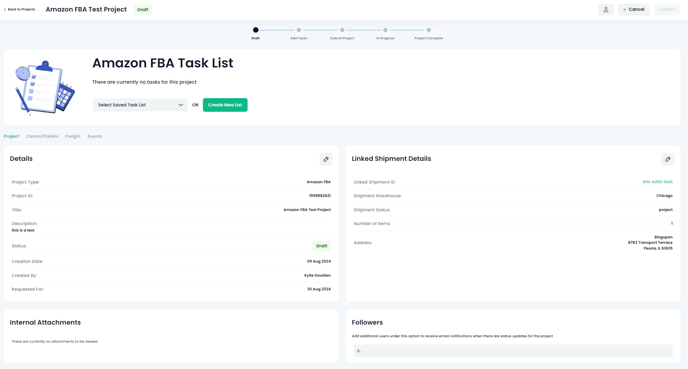
Task: Open the linked shipment ID link
Action: (657, 182)
